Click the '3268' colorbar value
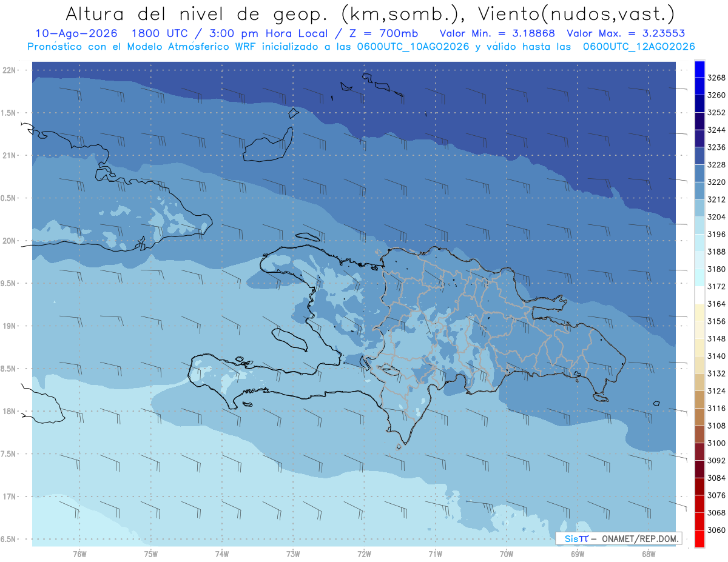Screen dimensions: 728x562 click(x=716, y=78)
